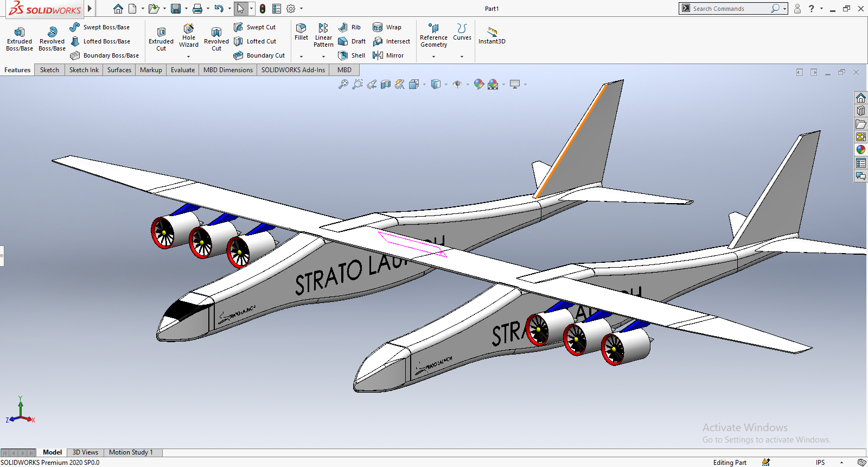Open the Hole Wizard tool
868x467 pixels.
189,36
